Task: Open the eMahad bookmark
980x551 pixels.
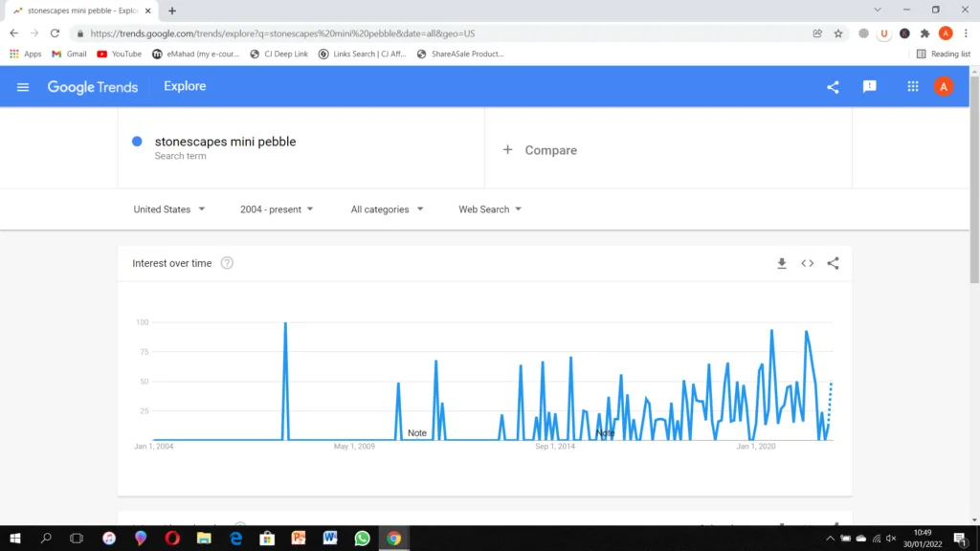Action: (195, 54)
